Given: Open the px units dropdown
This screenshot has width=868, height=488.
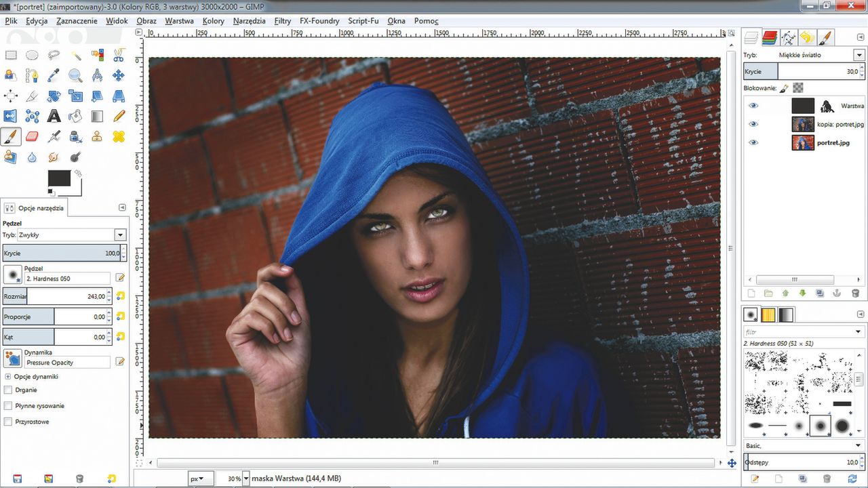Looking at the screenshot, I should coord(201,479).
